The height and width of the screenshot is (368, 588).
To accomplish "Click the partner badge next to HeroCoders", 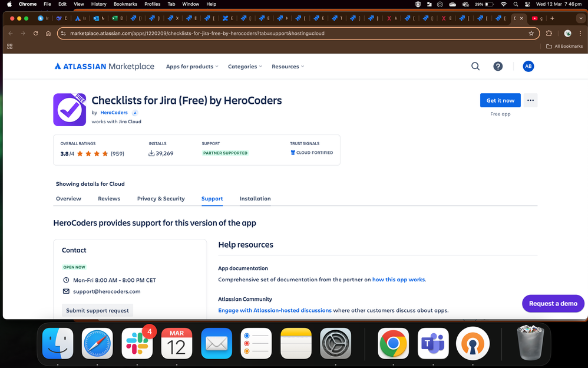I will [x=135, y=113].
